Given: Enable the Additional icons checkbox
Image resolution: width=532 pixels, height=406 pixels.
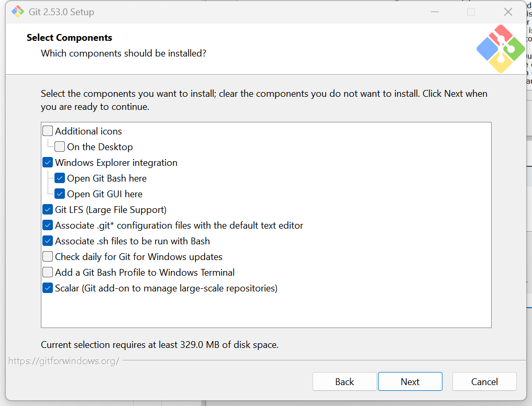Looking at the screenshot, I should point(48,131).
